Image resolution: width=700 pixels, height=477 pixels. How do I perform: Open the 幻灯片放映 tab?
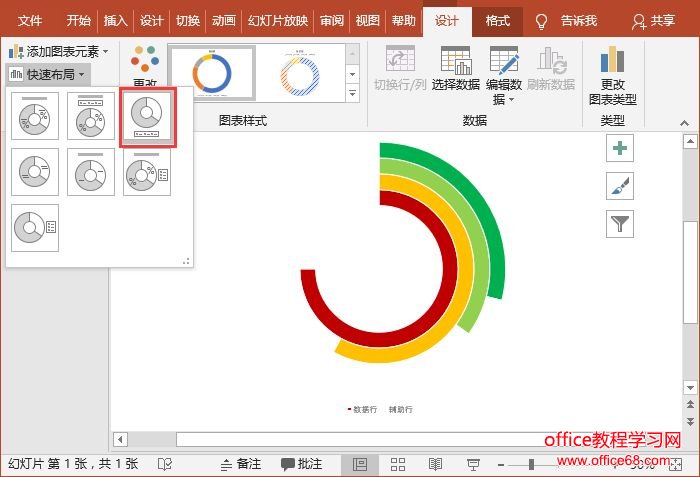click(278, 21)
